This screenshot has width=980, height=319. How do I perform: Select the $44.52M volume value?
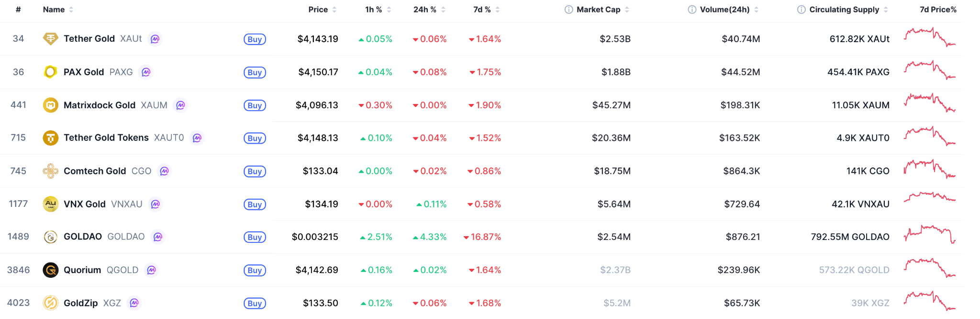click(741, 72)
